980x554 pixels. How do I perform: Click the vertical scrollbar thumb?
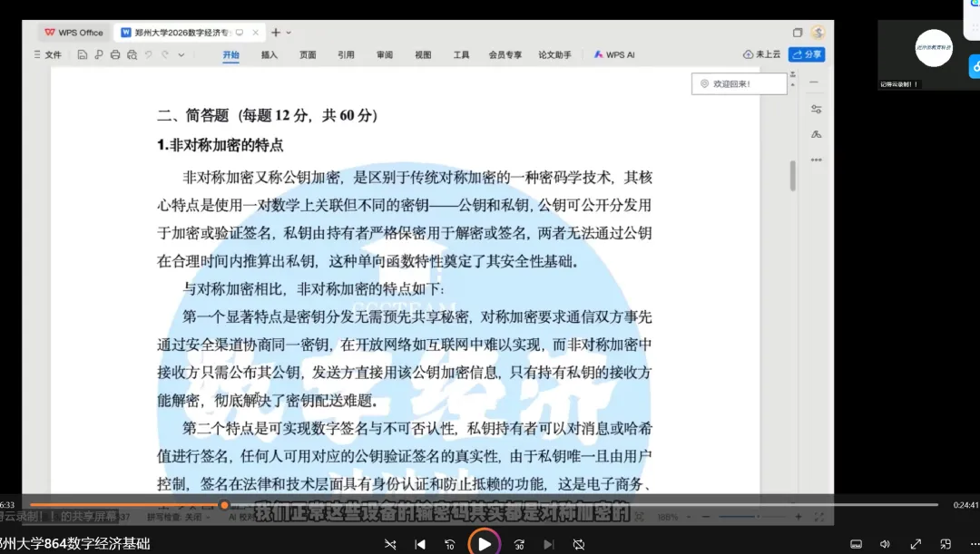pyautogui.click(x=792, y=176)
